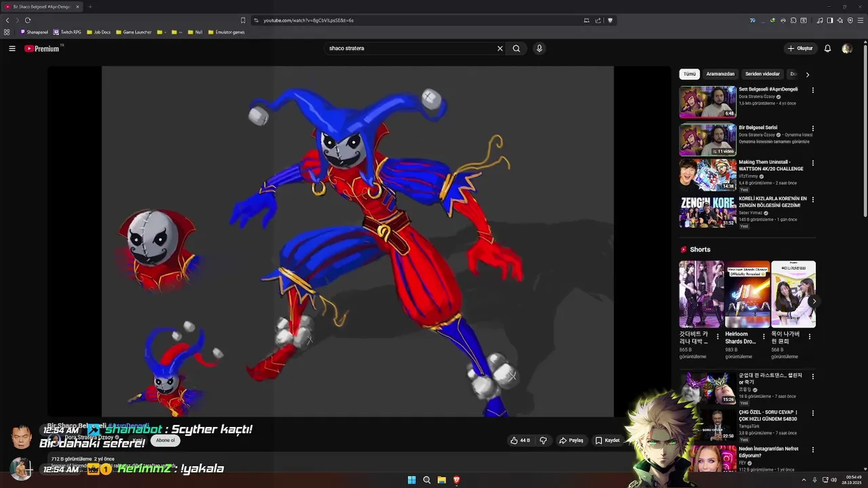Select the Aramanızdan filter chip
This screenshot has height=488, width=868.
pos(720,74)
